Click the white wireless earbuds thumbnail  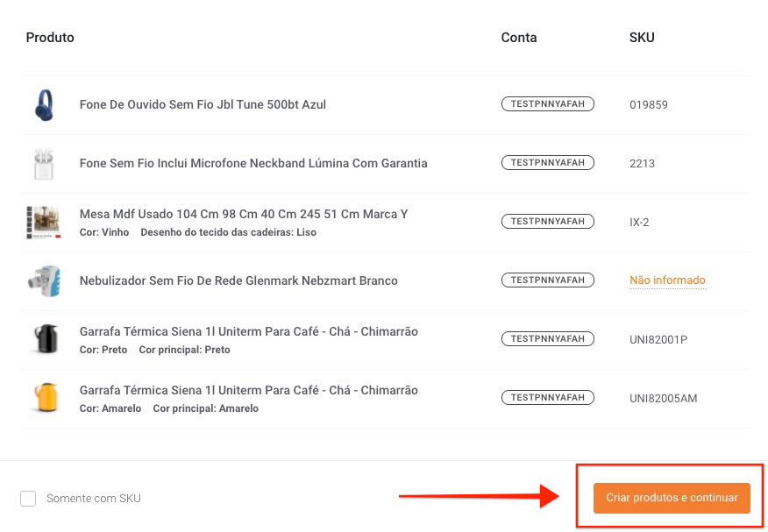[44, 164]
